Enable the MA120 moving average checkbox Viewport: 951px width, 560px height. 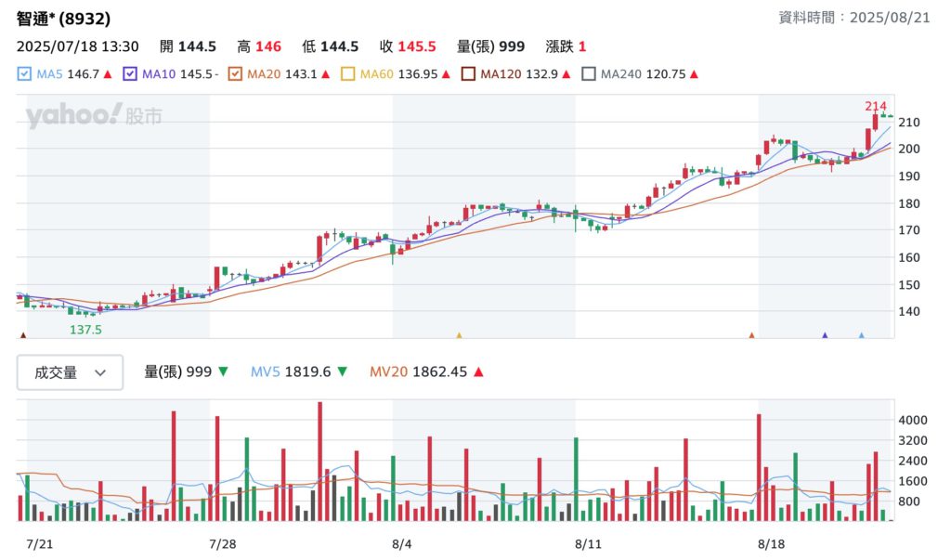[469, 74]
